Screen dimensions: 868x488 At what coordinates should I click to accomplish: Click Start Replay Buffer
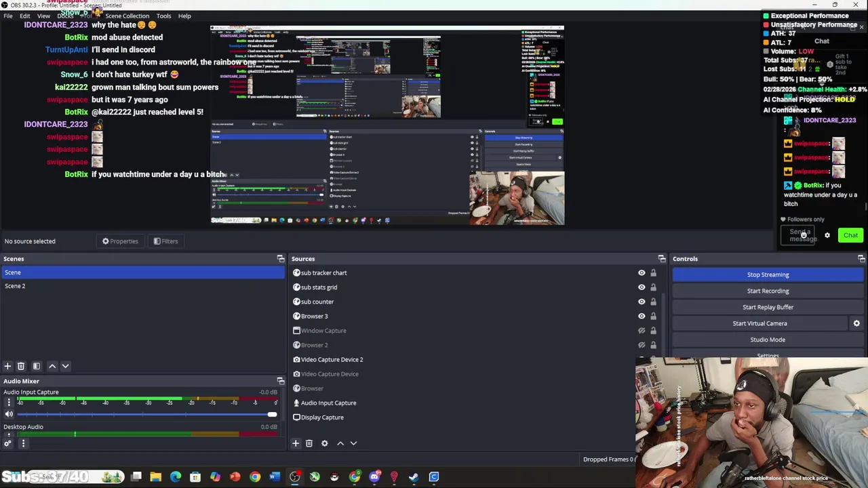coord(768,307)
